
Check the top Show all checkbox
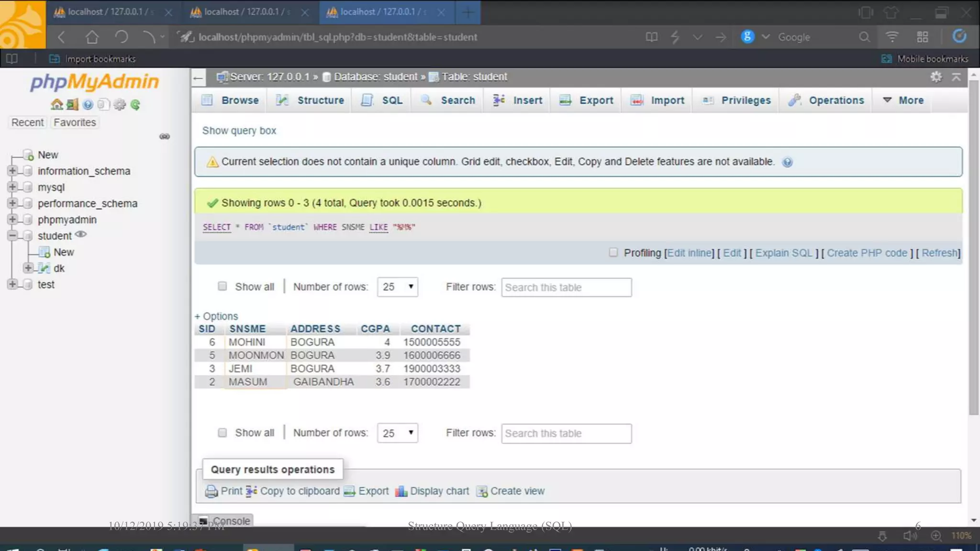tap(222, 287)
